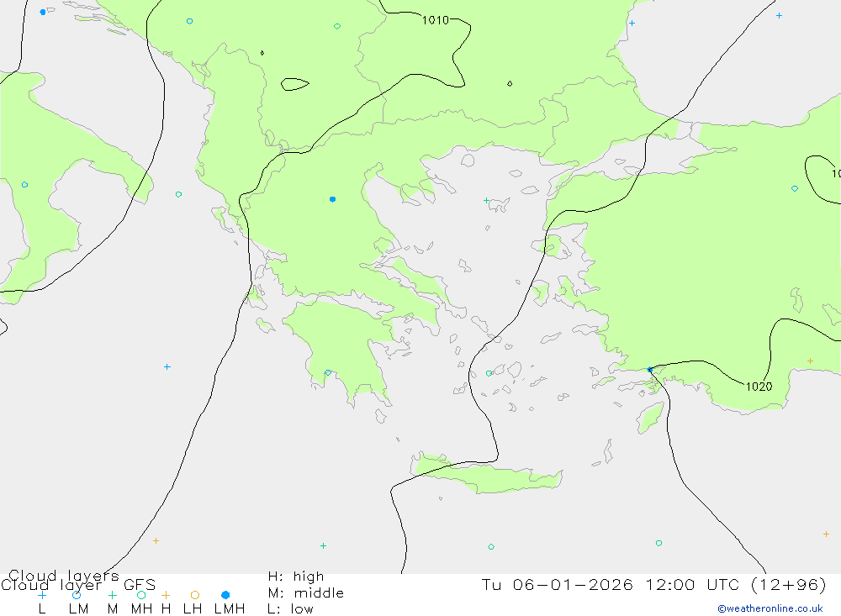
Task: Select the green plus marker south of the Peloponnese
Action: click(x=323, y=545)
